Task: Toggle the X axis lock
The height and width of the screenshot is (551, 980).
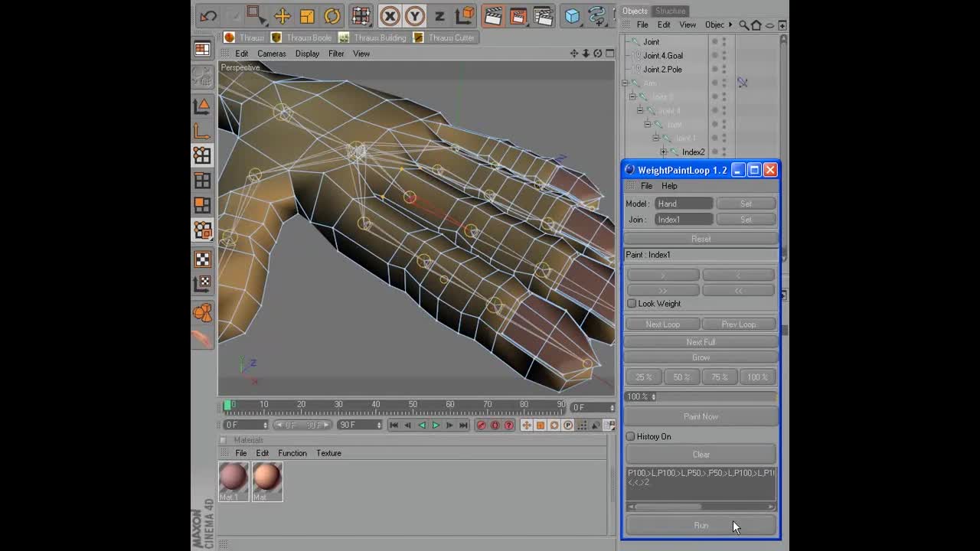Action: point(390,16)
